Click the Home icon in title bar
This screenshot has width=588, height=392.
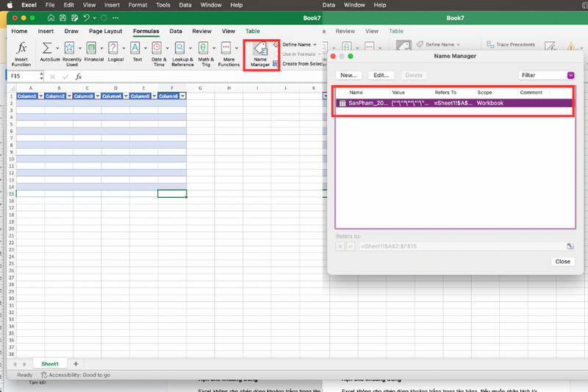(x=51, y=18)
